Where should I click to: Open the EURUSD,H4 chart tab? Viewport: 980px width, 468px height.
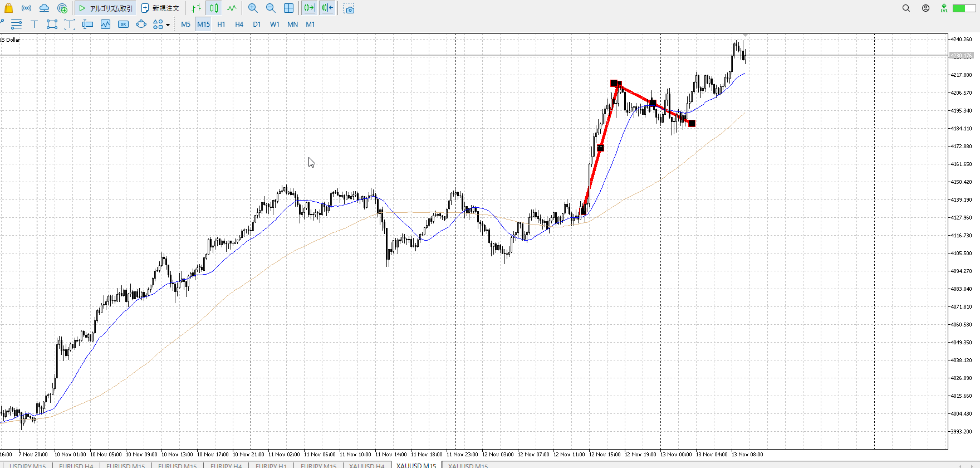(76, 465)
